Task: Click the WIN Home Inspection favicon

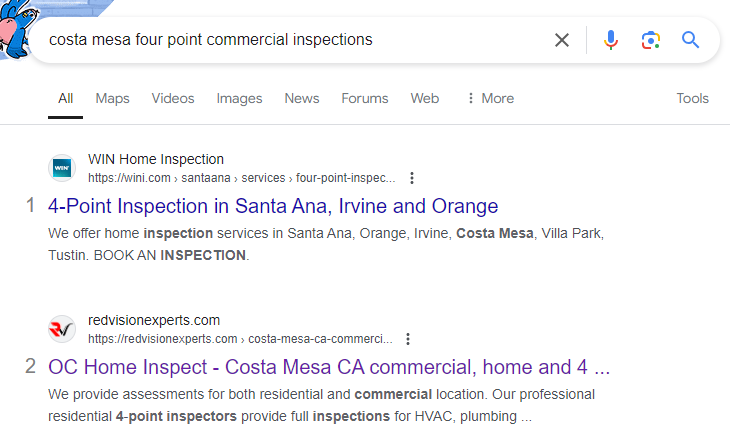Action: click(x=62, y=168)
